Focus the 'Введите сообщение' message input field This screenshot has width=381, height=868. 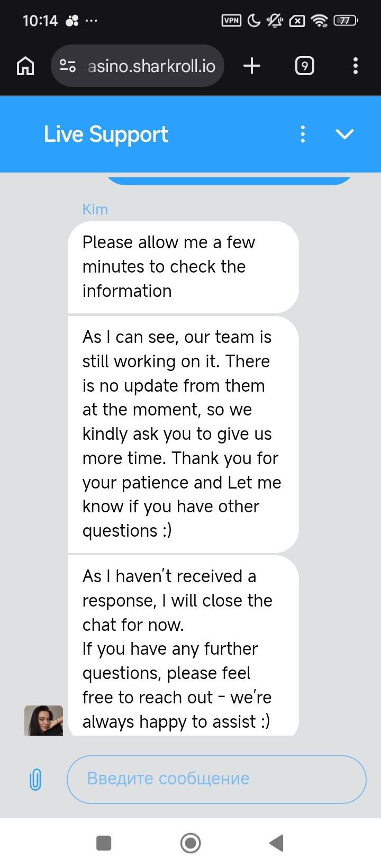coord(216,779)
